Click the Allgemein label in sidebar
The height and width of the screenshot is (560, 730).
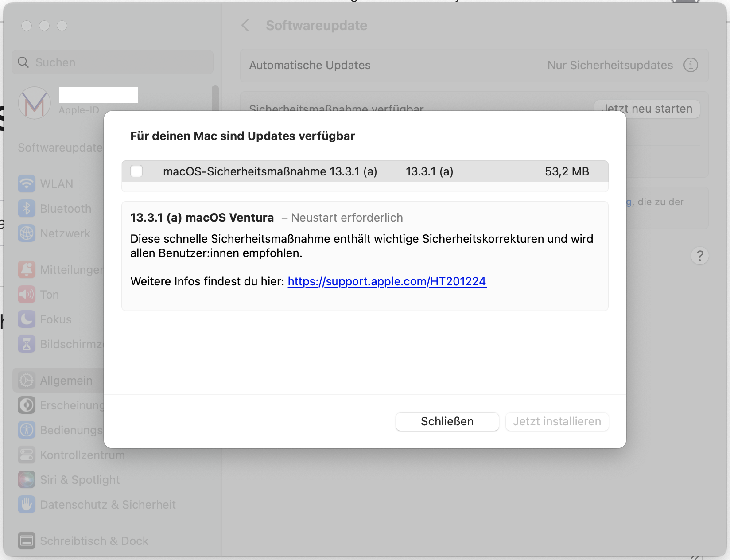[x=66, y=381]
